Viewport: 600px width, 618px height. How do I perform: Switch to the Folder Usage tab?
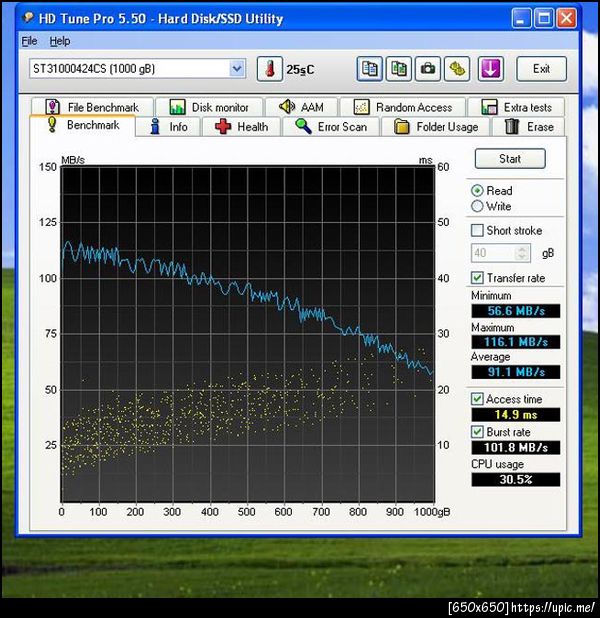(x=436, y=127)
